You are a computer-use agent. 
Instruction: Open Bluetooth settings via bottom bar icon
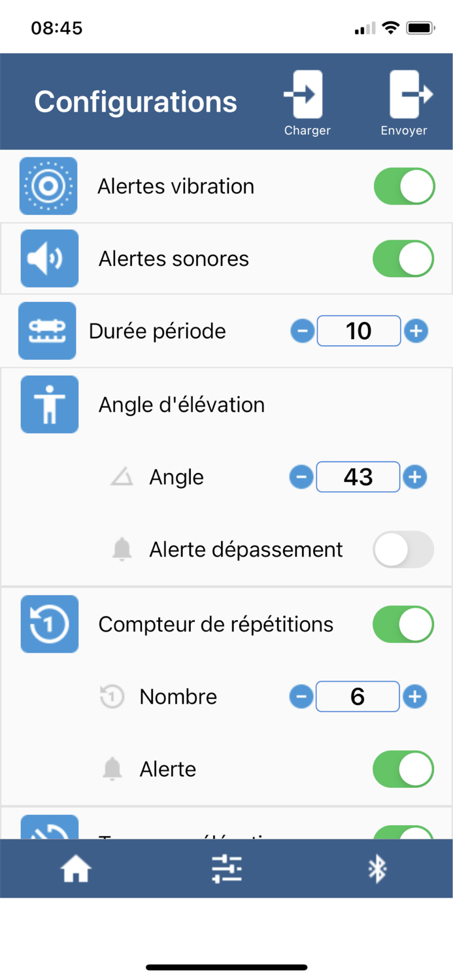pyautogui.click(x=377, y=868)
